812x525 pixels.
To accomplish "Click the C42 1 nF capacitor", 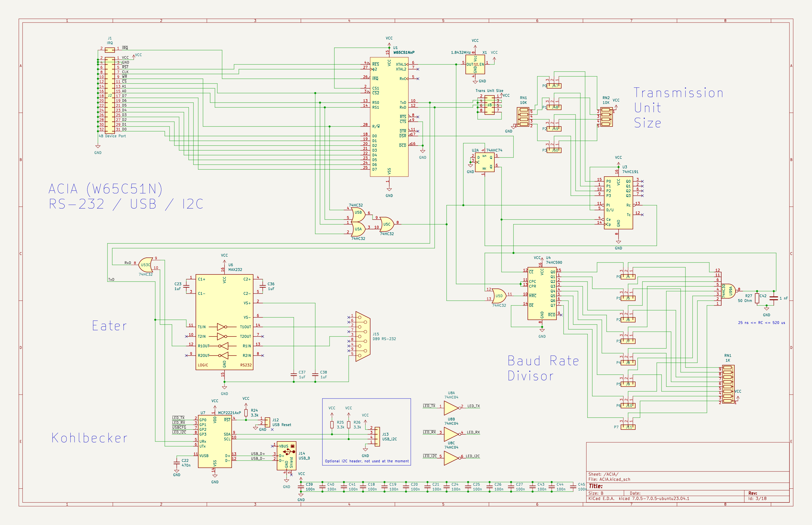I will pyautogui.click(x=774, y=298).
